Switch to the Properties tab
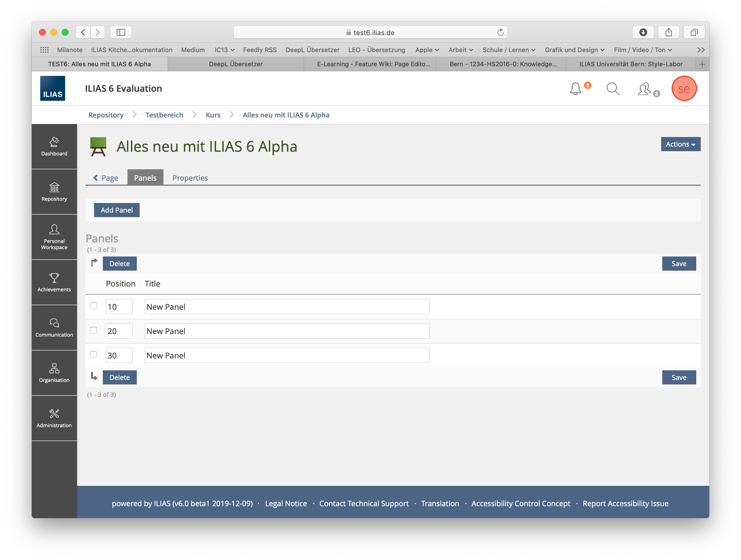The width and height of the screenshot is (741, 560). point(190,178)
